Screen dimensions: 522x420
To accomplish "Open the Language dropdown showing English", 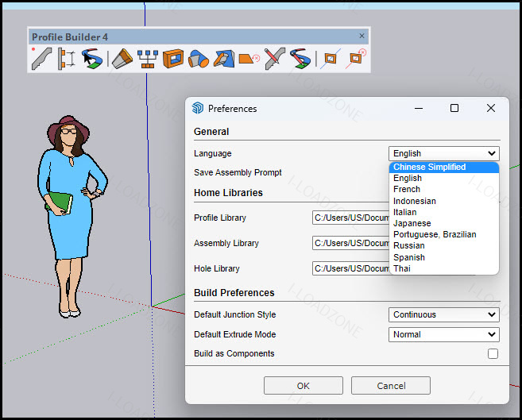I will (x=444, y=153).
